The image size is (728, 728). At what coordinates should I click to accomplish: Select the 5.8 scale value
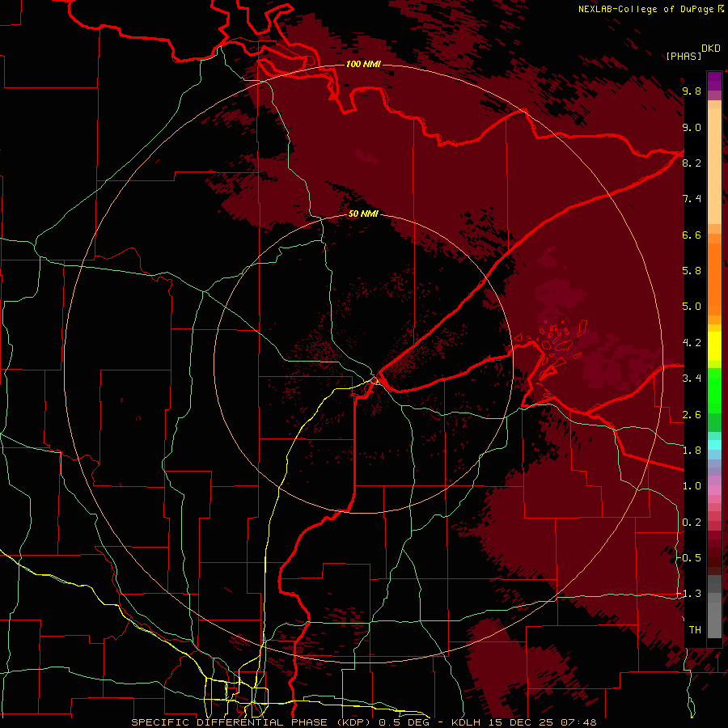[692, 271]
